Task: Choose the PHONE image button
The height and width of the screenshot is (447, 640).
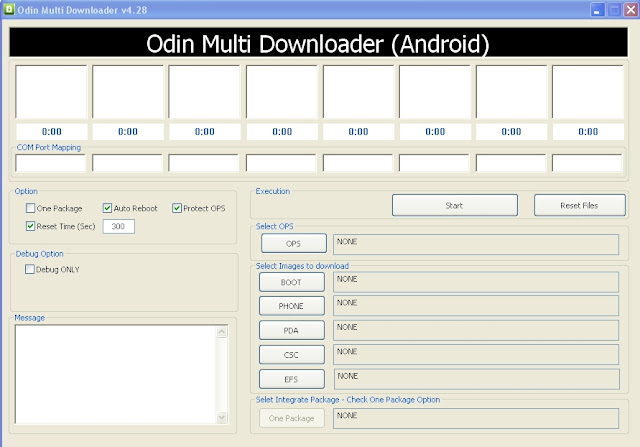Action: pyautogui.click(x=292, y=306)
